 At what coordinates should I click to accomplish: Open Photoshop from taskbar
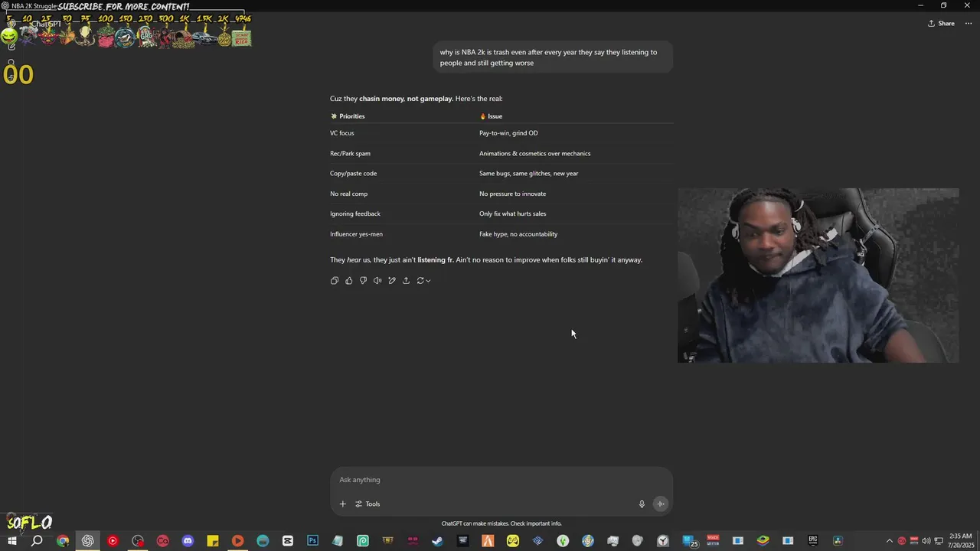pyautogui.click(x=312, y=541)
